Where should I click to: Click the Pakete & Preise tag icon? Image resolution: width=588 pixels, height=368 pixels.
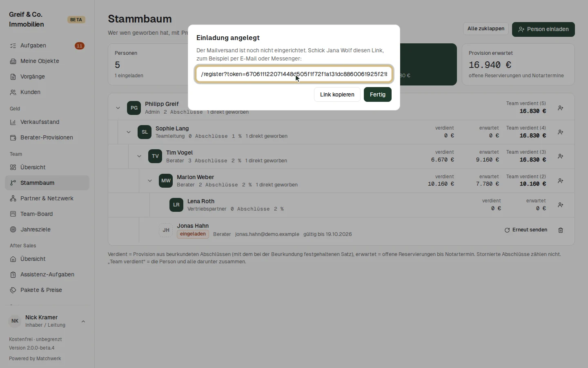click(13, 290)
